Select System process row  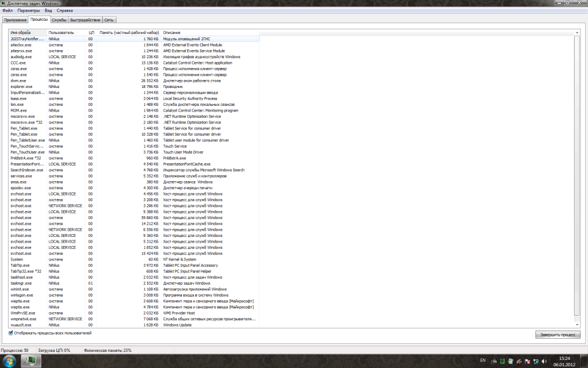click(134, 259)
